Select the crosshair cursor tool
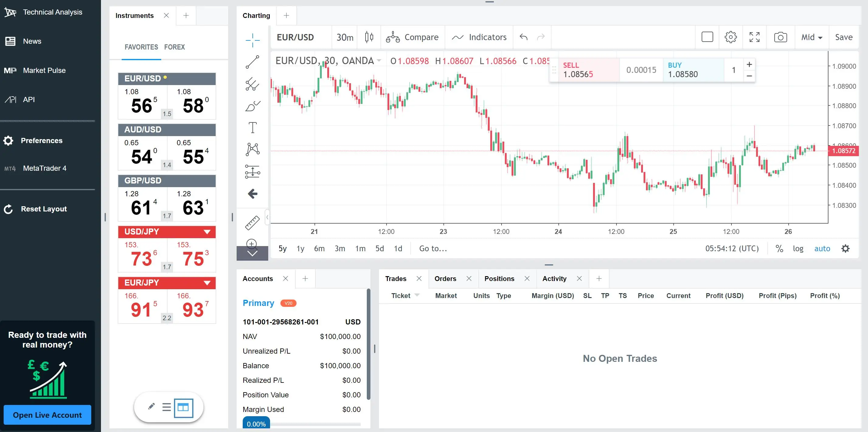 click(252, 40)
